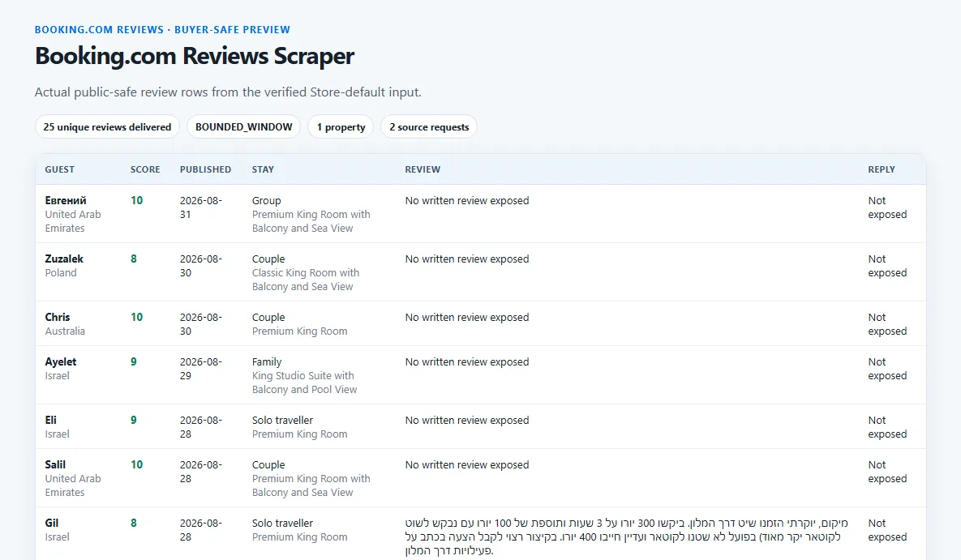This screenshot has width=961, height=560.
Task: Click Zuzalek's 'Classic King Room with Balcony' text
Action: pyautogui.click(x=305, y=280)
